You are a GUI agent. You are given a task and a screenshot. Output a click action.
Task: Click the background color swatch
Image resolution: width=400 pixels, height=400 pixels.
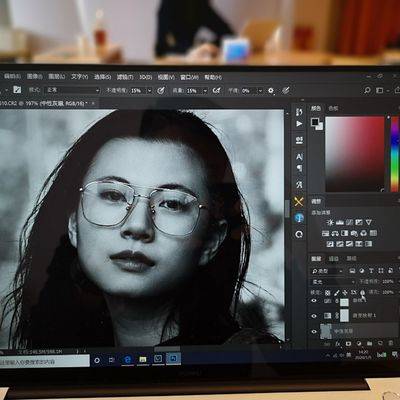click(320, 126)
